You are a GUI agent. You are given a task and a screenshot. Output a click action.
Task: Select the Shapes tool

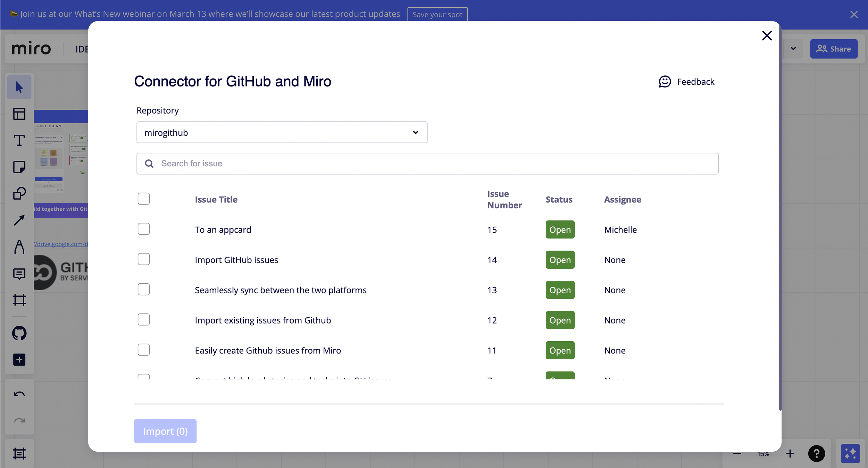coord(19,193)
